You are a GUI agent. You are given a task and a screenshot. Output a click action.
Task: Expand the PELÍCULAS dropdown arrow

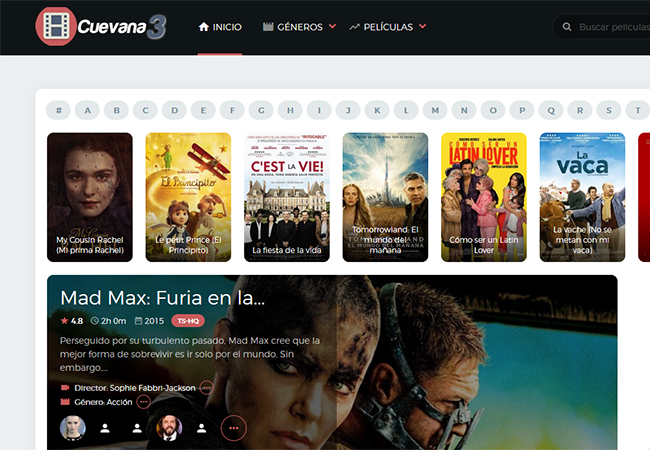click(422, 27)
